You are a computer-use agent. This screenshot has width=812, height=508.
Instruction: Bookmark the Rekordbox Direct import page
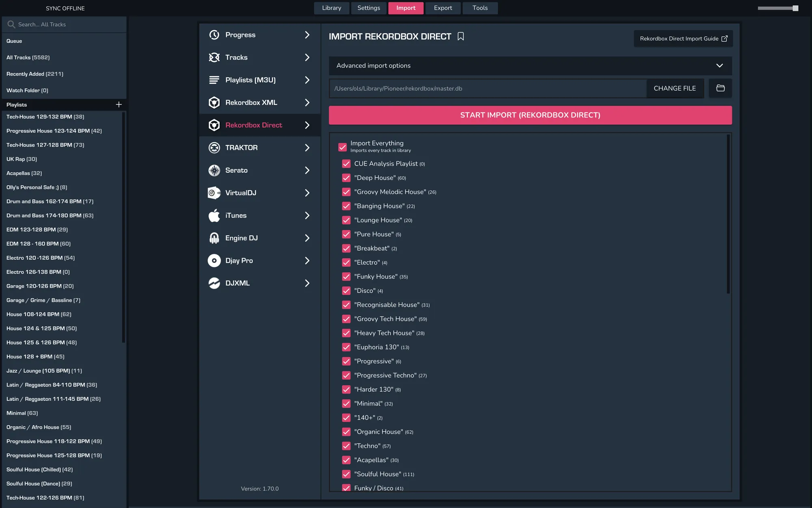(x=461, y=36)
